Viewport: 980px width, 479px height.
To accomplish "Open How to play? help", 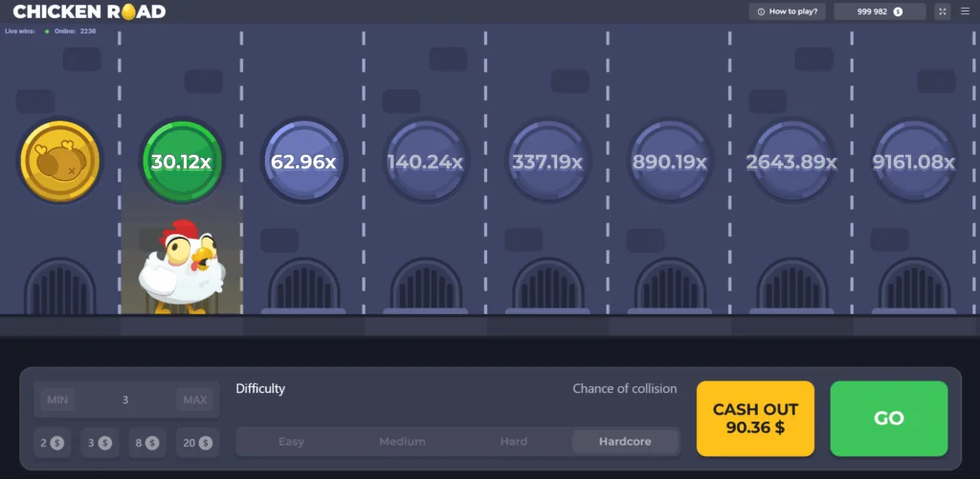I will (788, 11).
